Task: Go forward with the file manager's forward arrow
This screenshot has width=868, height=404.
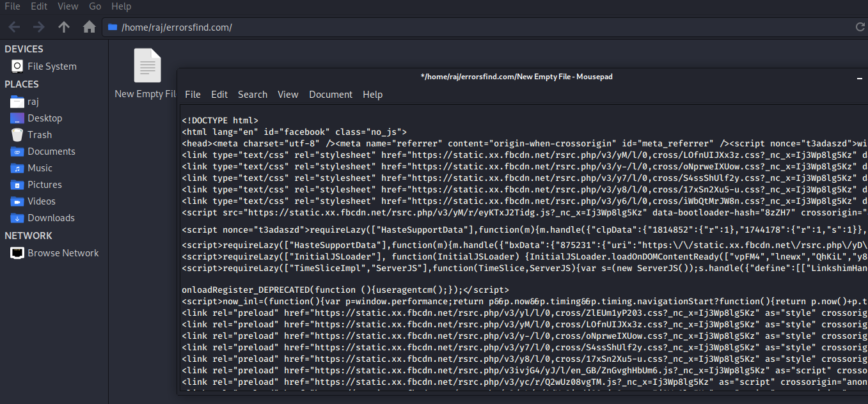Action: click(39, 27)
